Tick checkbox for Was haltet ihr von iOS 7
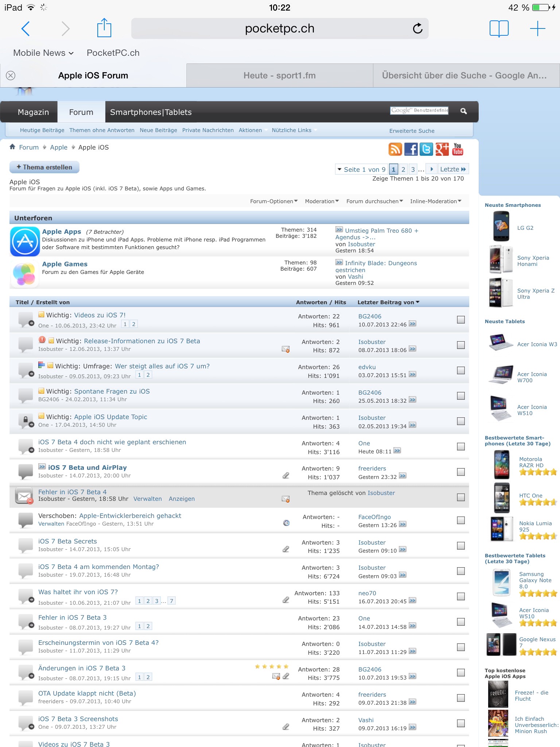This screenshot has height=747, width=560. click(461, 596)
